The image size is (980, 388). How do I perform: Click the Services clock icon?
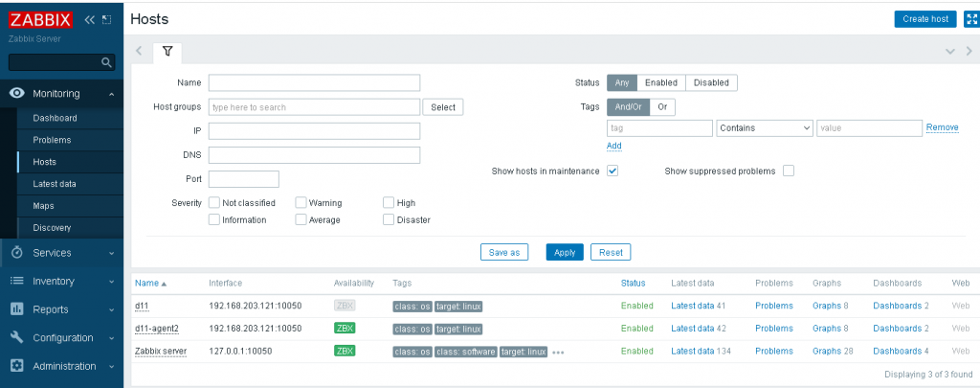(17, 253)
